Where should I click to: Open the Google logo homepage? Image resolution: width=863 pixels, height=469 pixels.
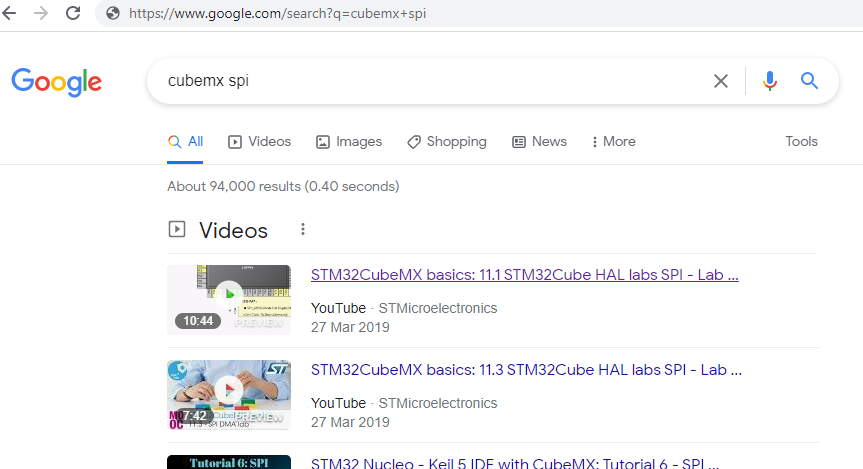pyautogui.click(x=57, y=82)
